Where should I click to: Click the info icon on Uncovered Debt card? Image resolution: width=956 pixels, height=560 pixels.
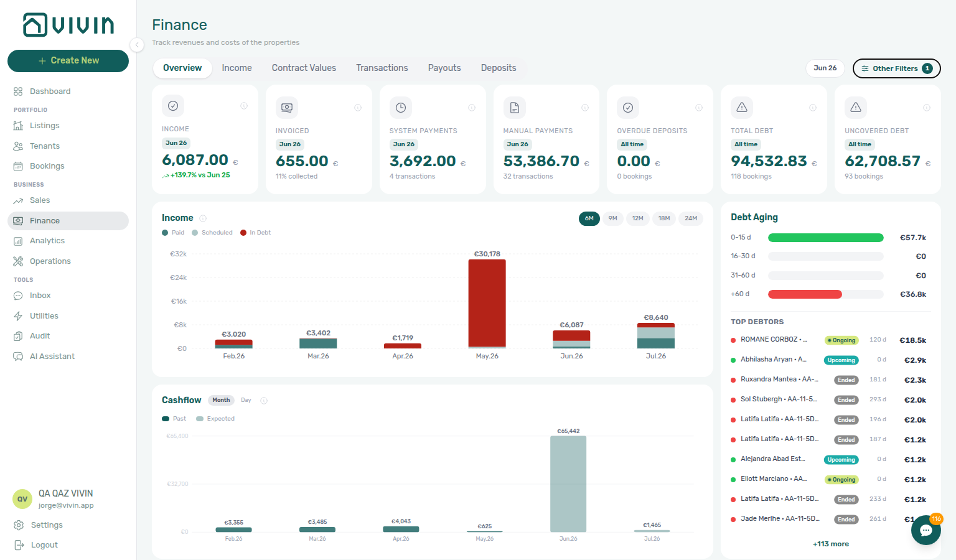(x=927, y=108)
